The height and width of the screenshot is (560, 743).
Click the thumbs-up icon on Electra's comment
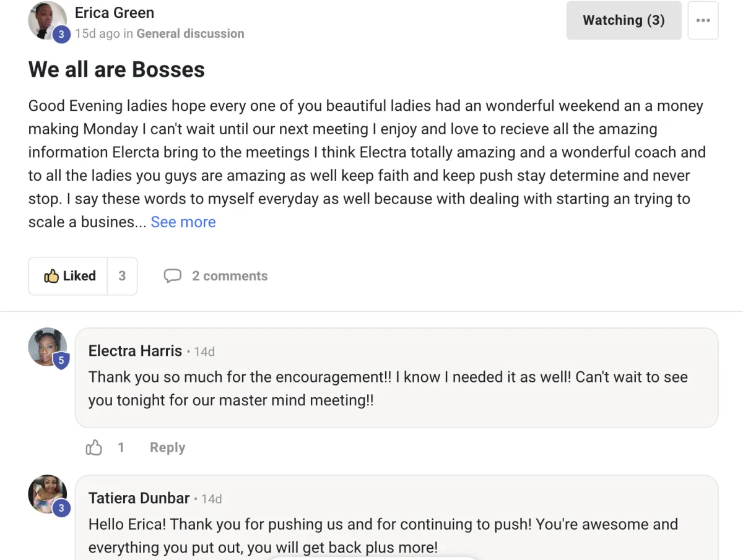pyautogui.click(x=94, y=447)
